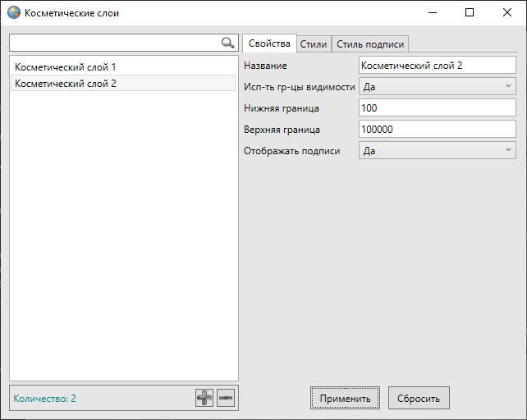Remove selected layer with minus icon

point(226,398)
